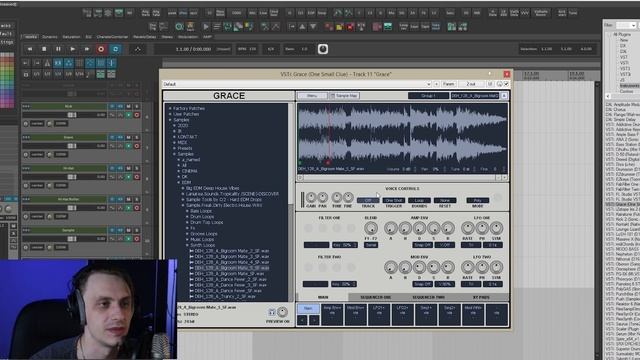Click the round knob icon in transport bar
The image size is (640, 360).
pyautogui.click(x=323, y=49)
